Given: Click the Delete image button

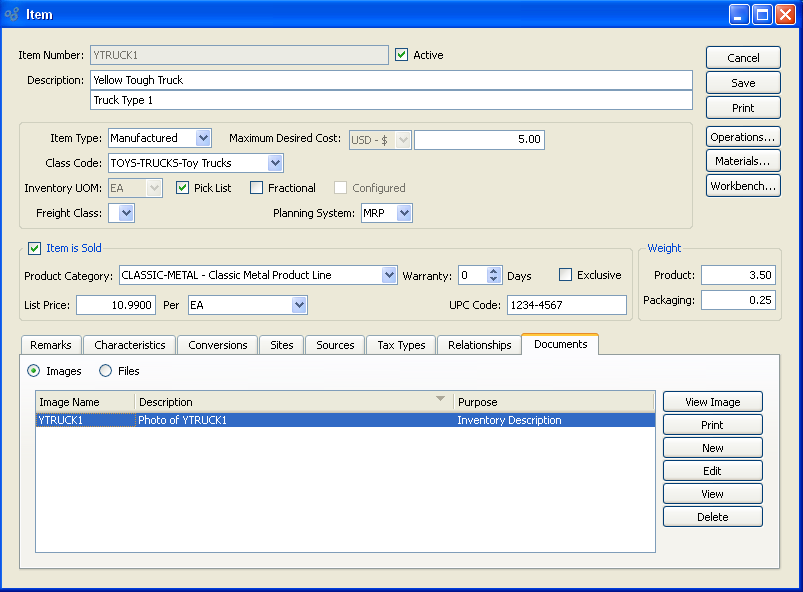Looking at the screenshot, I should pos(712,517).
